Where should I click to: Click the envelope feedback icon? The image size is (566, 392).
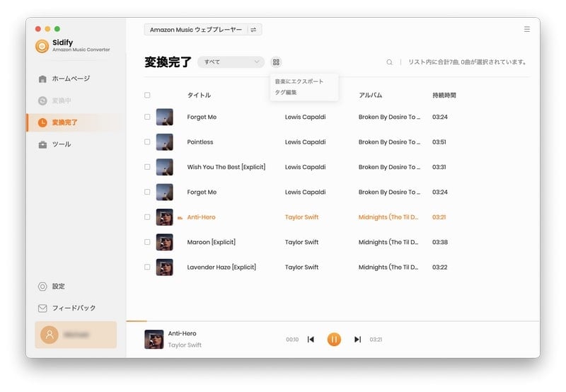pyautogui.click(x=42, y=308)
